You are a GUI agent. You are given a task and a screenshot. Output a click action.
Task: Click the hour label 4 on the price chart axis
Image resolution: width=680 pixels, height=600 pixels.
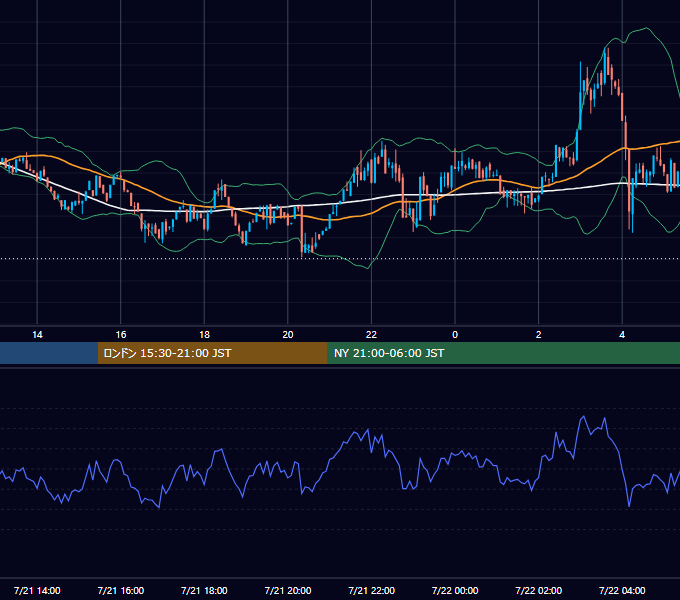point(622,335)
